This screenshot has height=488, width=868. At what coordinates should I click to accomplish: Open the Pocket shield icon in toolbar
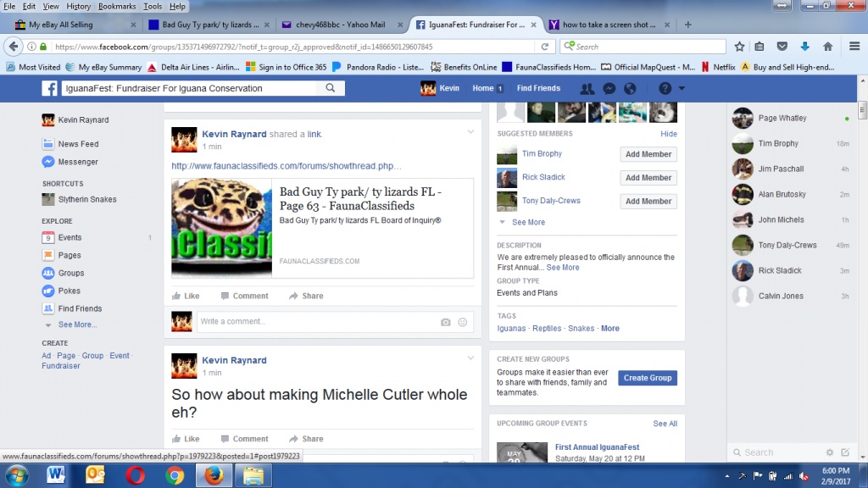(x=782, y=47)
